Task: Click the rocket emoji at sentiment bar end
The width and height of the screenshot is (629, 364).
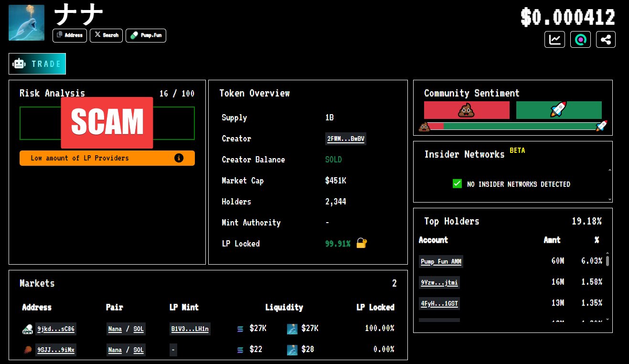Action: pyautogui.click(x=602, y=126)
